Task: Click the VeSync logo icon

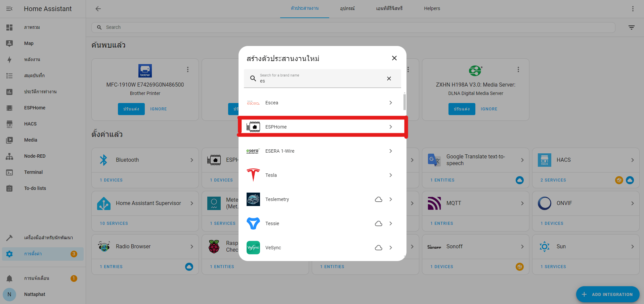Action: (253, 248)
